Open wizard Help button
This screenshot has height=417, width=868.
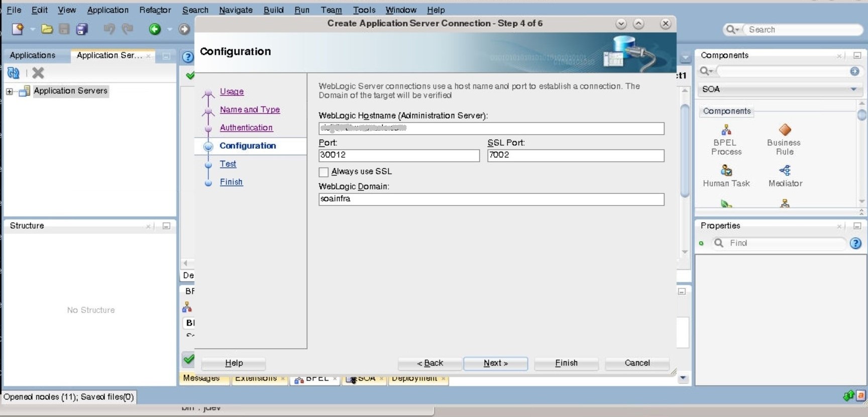(234, 363)
